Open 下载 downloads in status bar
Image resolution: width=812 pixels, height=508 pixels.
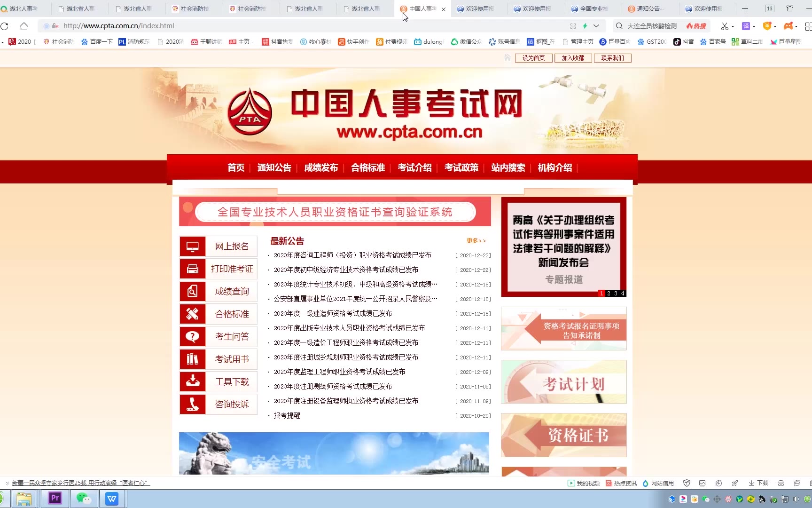758,483
